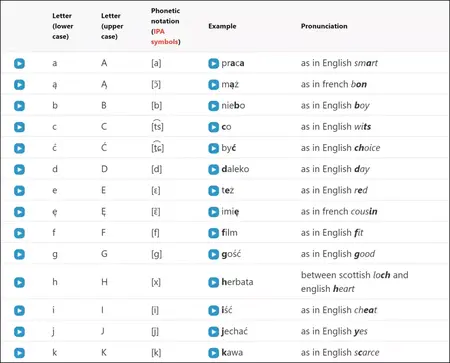Play the example word herbata
This screenshot has width=450, height=363.
(x=213, y=282)
